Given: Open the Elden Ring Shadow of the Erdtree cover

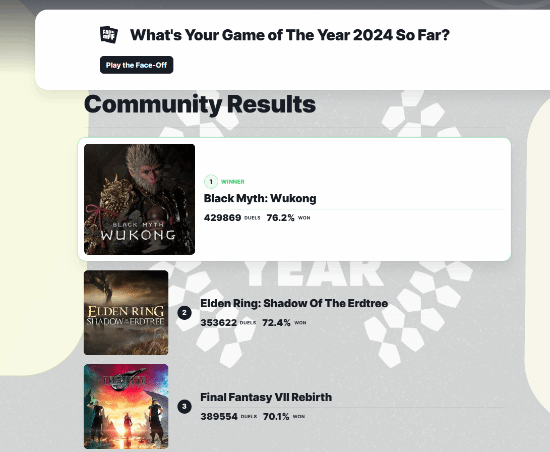Looking at the screenshot, I should coord(126,312).
